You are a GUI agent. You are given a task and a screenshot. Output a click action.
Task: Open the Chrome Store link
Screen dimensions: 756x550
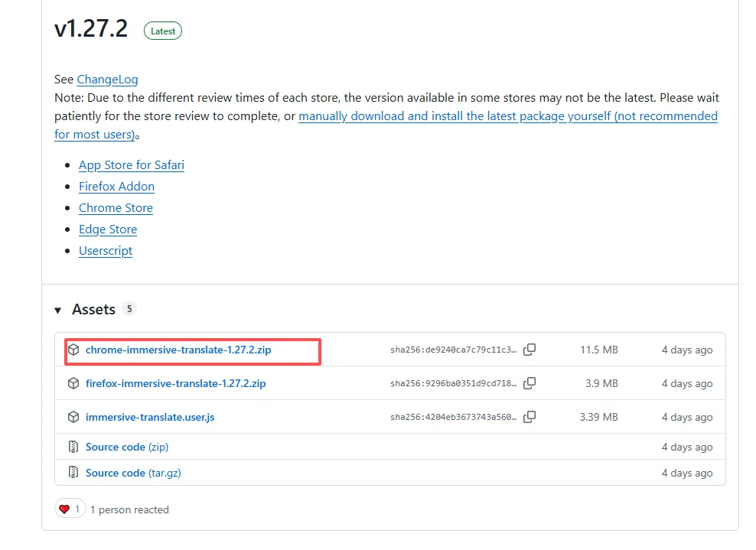point(116,208)
